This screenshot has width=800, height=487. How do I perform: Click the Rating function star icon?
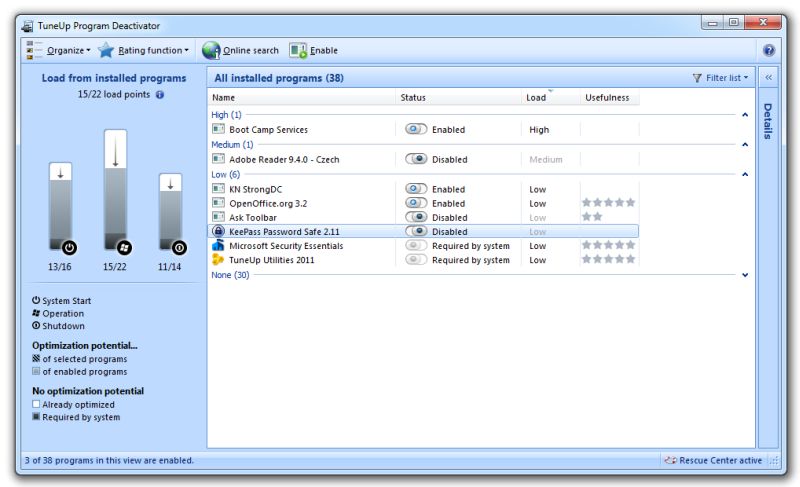click(x=106, y=50)
